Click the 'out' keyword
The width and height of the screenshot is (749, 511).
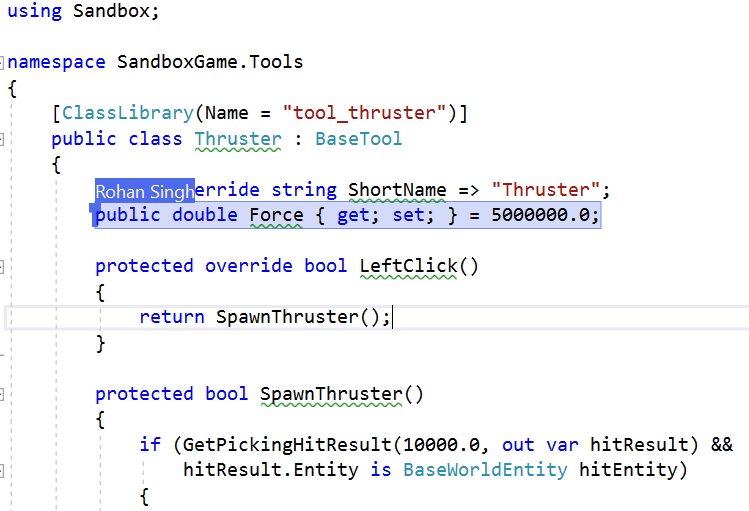tap(518, 445)
